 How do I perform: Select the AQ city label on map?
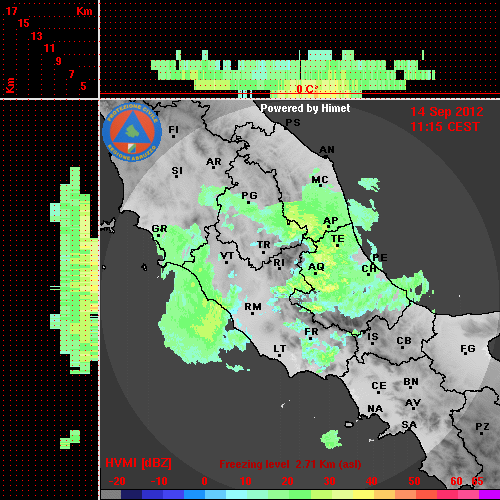tap(316, 267)
